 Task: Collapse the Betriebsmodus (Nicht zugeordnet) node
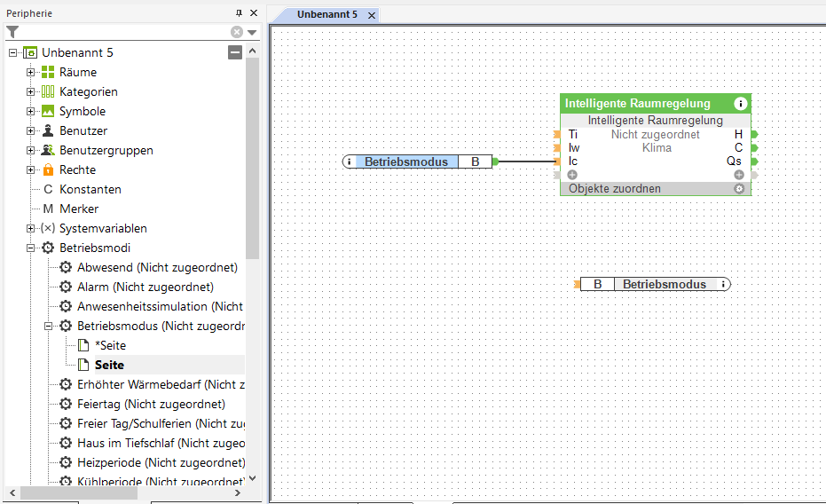click(x=49, y=326)
